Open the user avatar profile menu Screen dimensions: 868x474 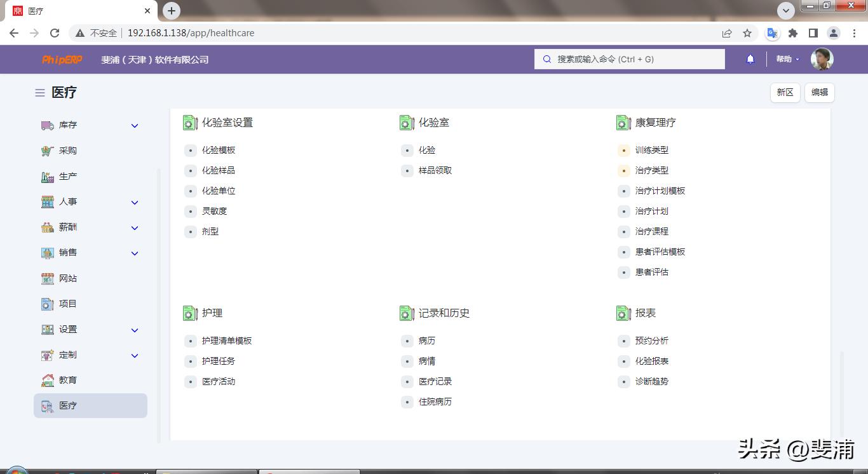(822, 59)
